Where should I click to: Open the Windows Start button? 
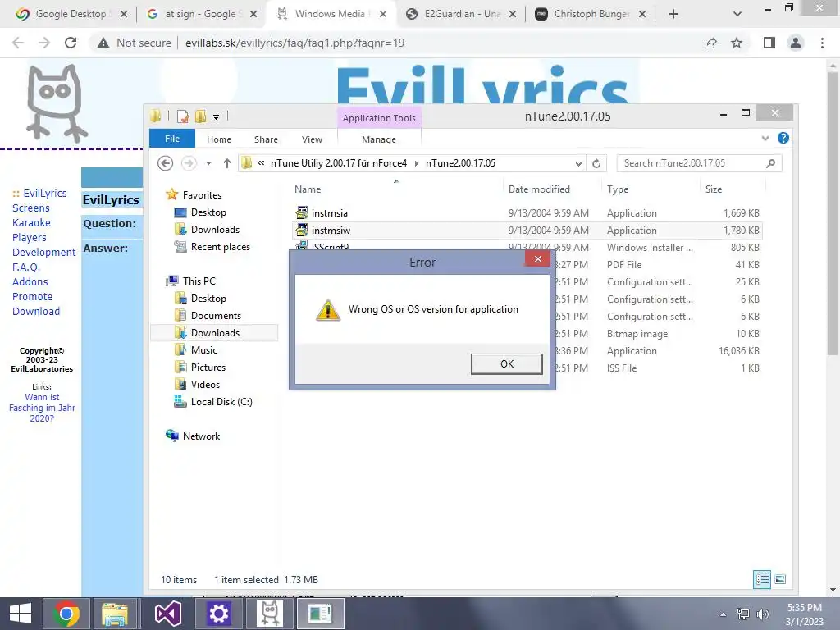click(21, 614)
